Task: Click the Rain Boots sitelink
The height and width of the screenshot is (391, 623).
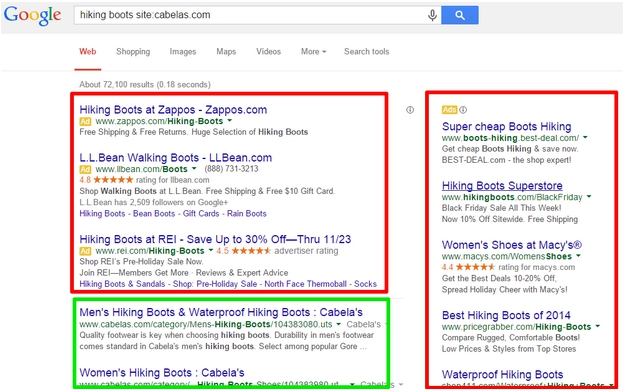Action: pyautogui.click(x=246, y=213)
